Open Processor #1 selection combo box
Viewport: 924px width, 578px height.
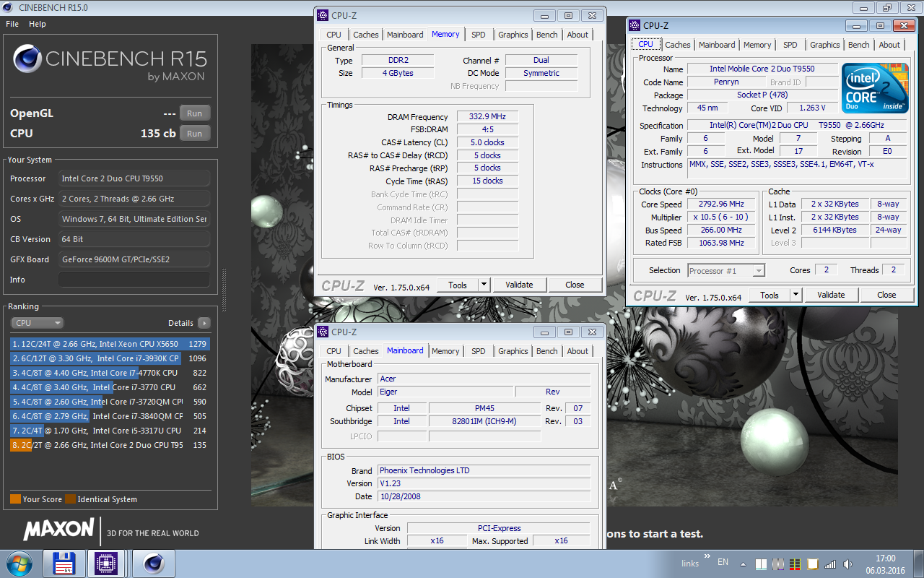(725, 270)
